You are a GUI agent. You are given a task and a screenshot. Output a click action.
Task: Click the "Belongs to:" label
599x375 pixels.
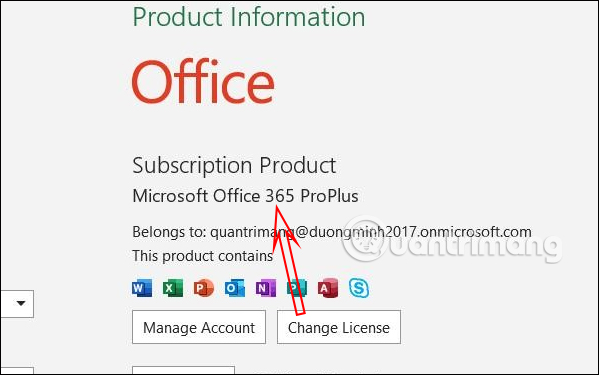click(x=169, y=232)
